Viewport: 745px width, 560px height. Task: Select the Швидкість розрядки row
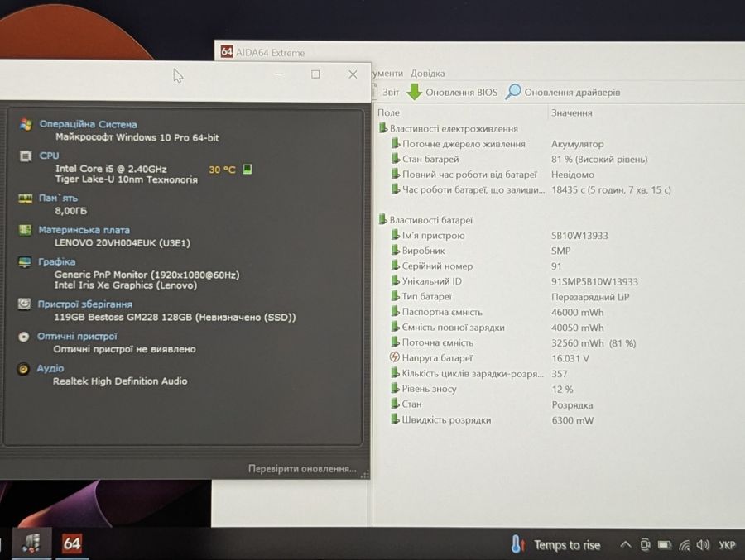point(493,420)
